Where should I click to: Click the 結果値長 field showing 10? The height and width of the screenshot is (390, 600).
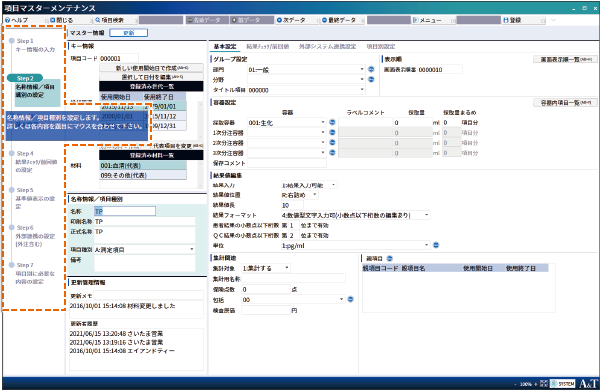[x=292, y=205]
